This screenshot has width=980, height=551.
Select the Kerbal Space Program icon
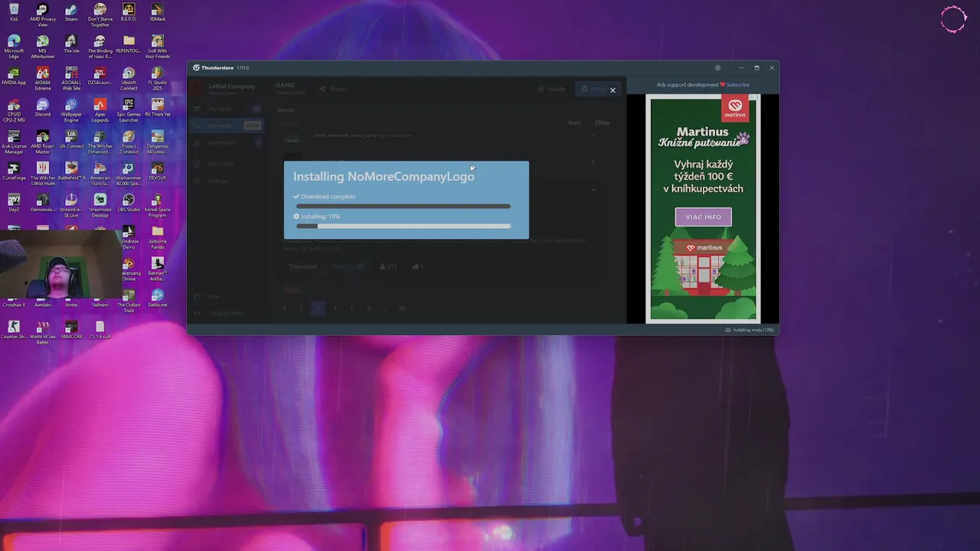tap(158, 205)
